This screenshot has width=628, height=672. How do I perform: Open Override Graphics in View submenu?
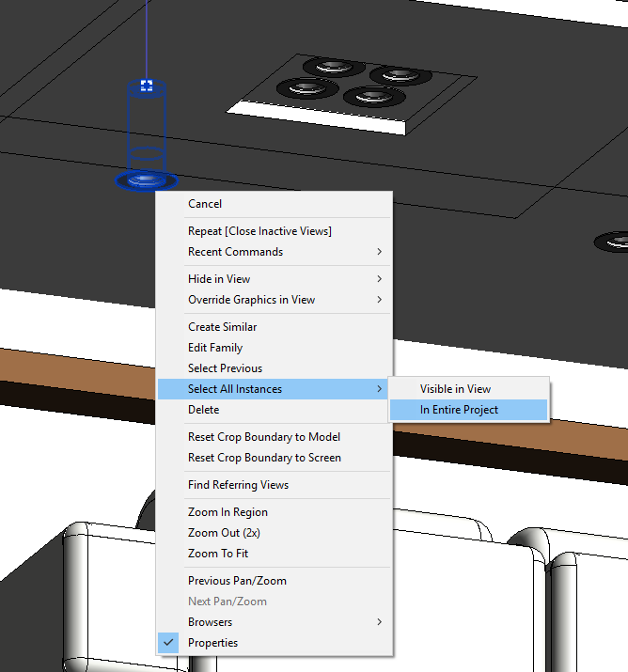point(275,300)
